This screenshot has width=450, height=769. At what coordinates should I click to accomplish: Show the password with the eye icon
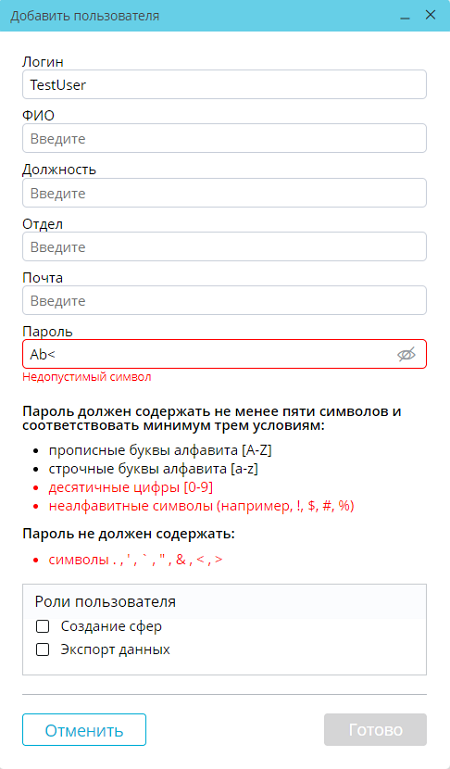(406, 354)
